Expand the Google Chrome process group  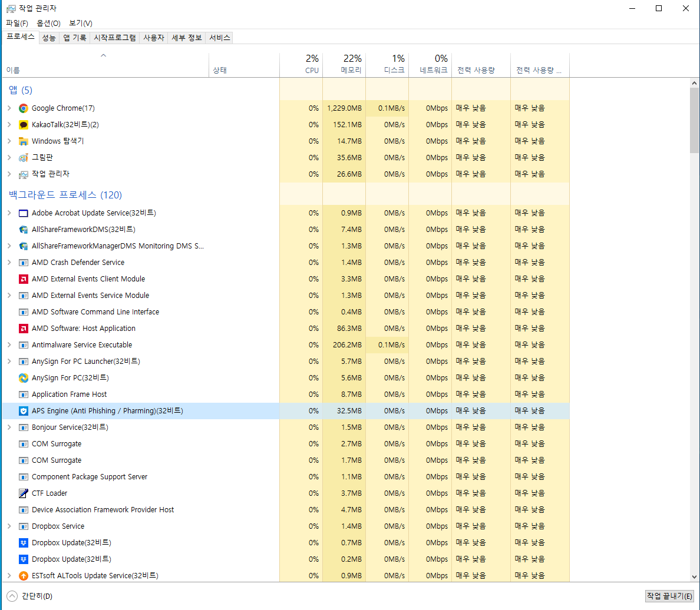point(10,108)
